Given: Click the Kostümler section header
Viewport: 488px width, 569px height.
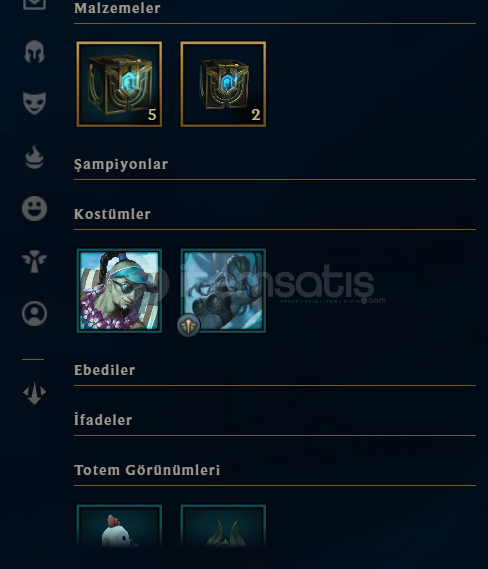Looking at the screenshot, I should [x=112, y=214].
